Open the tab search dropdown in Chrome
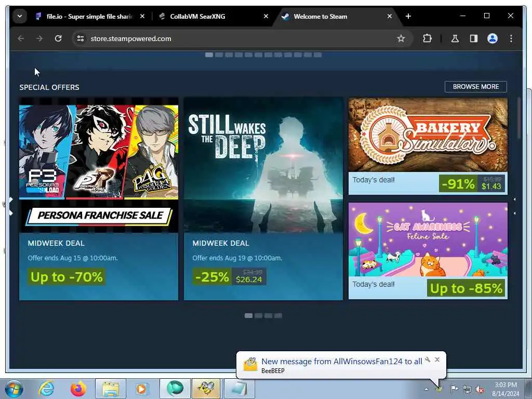 (20, 16)
